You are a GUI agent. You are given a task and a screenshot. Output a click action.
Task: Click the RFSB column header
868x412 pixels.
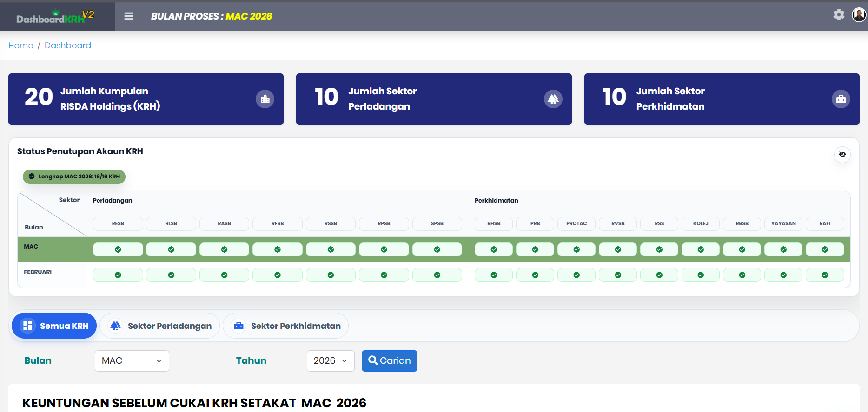(278, 223)
